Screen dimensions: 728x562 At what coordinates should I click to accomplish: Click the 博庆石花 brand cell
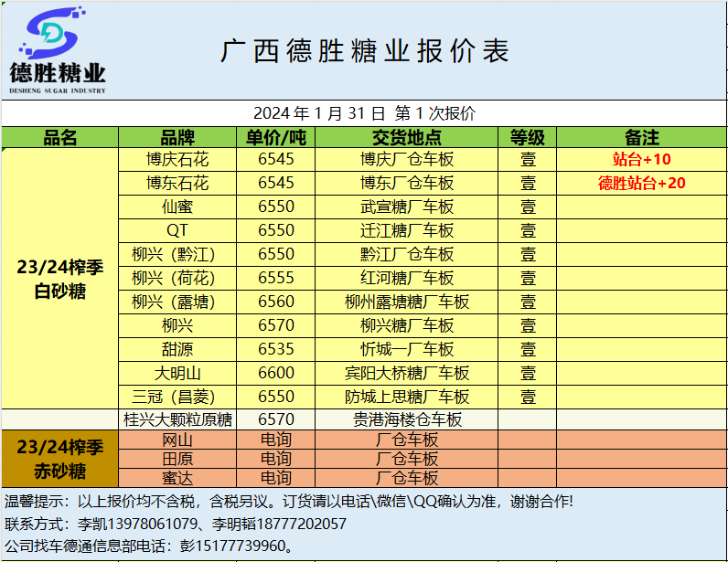(177, 160)
